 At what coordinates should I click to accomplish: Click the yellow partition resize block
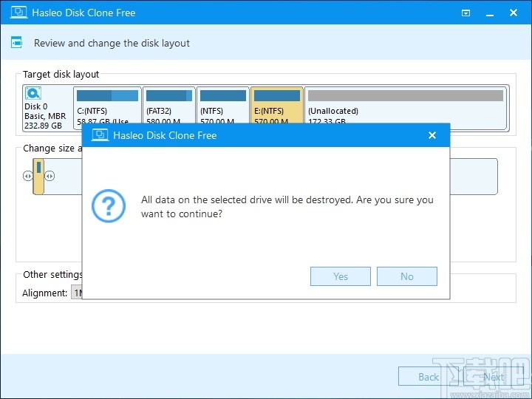coord(38,177)
